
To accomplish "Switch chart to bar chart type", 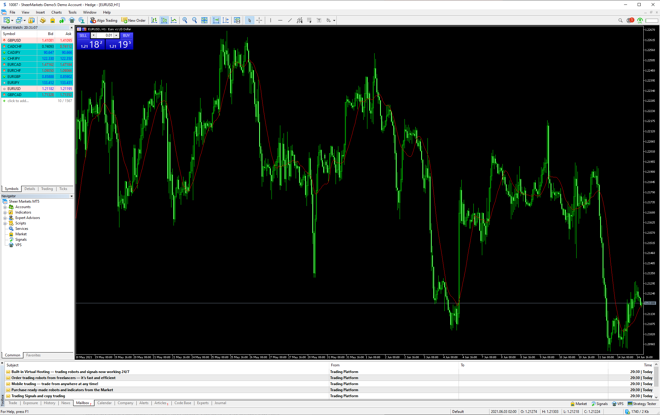I will click(154, 20).
